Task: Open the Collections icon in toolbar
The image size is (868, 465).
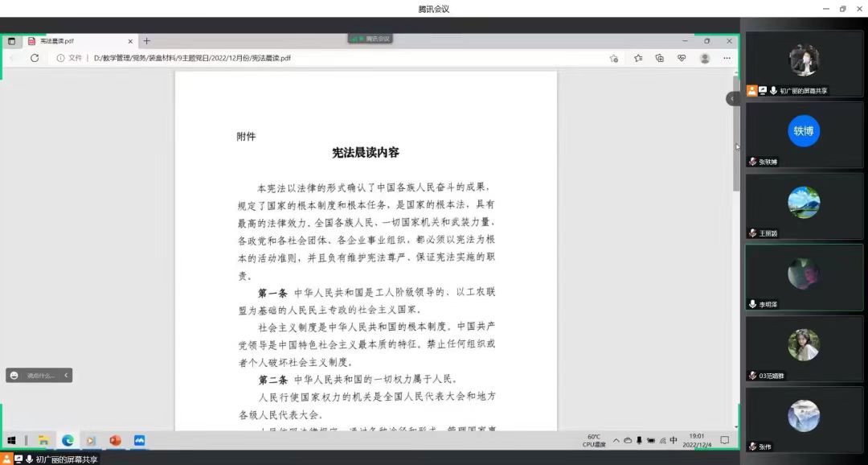Action: [x=659, y=58]
